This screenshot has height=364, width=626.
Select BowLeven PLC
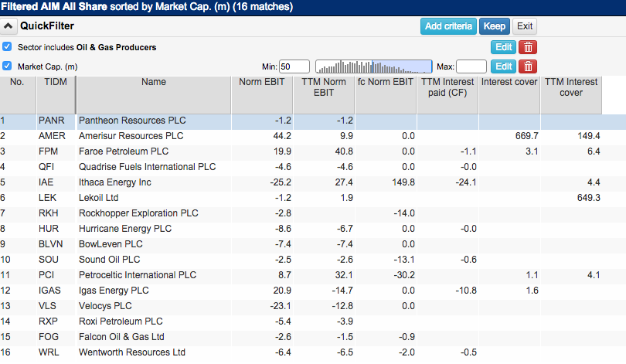(111, 244)
